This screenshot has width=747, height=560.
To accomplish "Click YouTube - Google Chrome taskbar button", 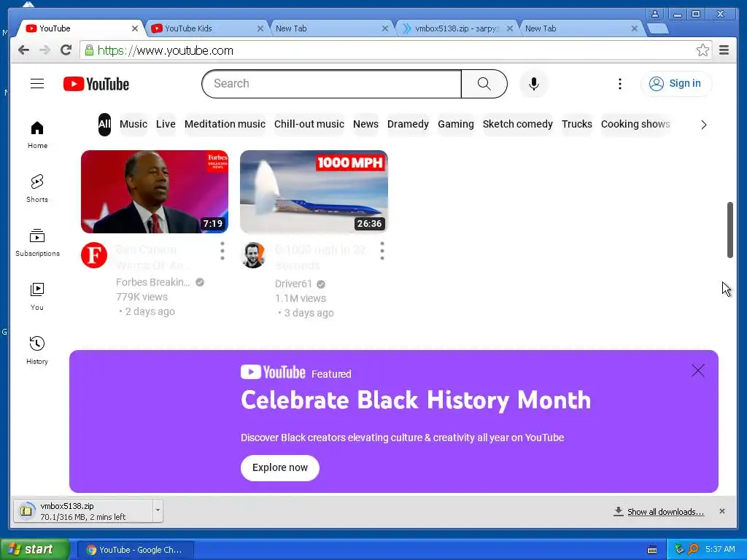I will coord(135,550).
